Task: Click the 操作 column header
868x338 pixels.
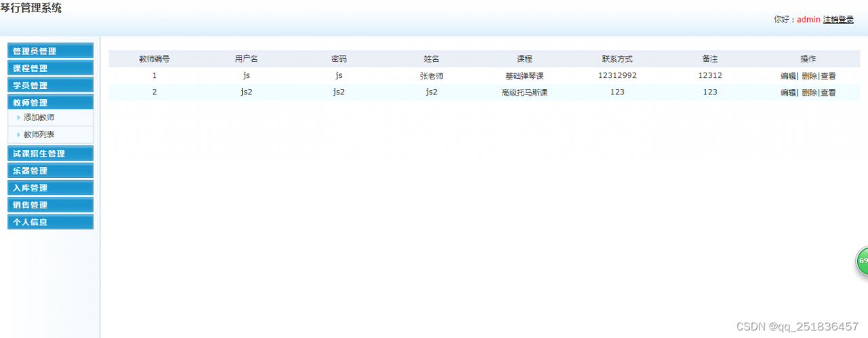Action: pyautogui.click(x=808, y=59)
